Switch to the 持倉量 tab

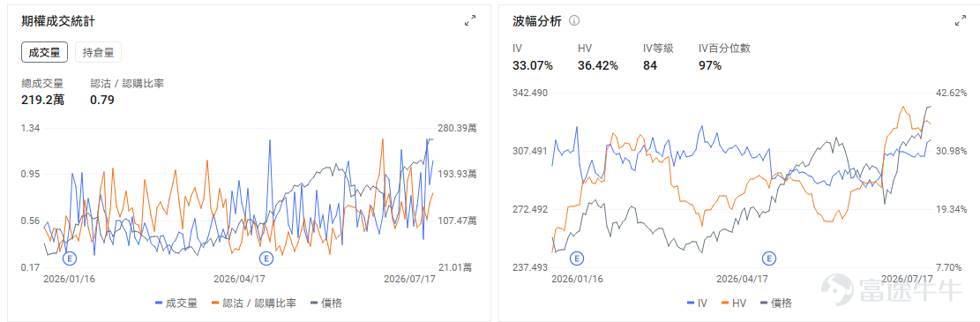(98, 53)
